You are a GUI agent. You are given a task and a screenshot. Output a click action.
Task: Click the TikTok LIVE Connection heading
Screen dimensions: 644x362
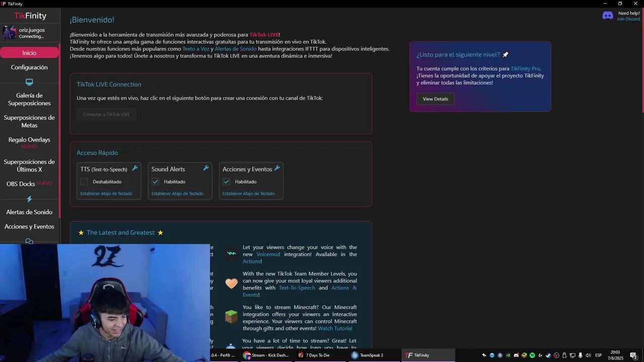pos(109,84)
